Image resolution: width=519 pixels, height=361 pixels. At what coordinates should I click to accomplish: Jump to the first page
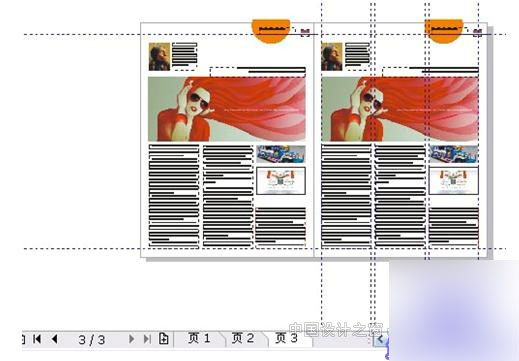tap(37, 339)
